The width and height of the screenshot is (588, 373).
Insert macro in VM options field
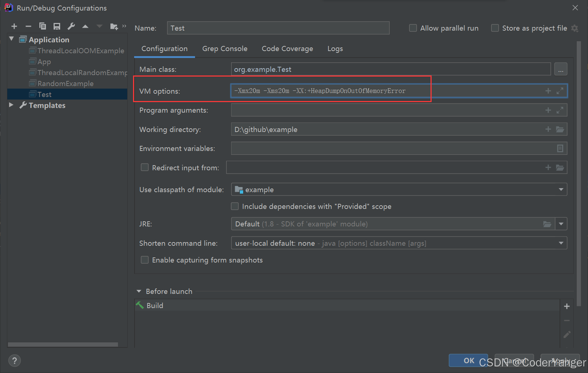[x=548, y=91]
